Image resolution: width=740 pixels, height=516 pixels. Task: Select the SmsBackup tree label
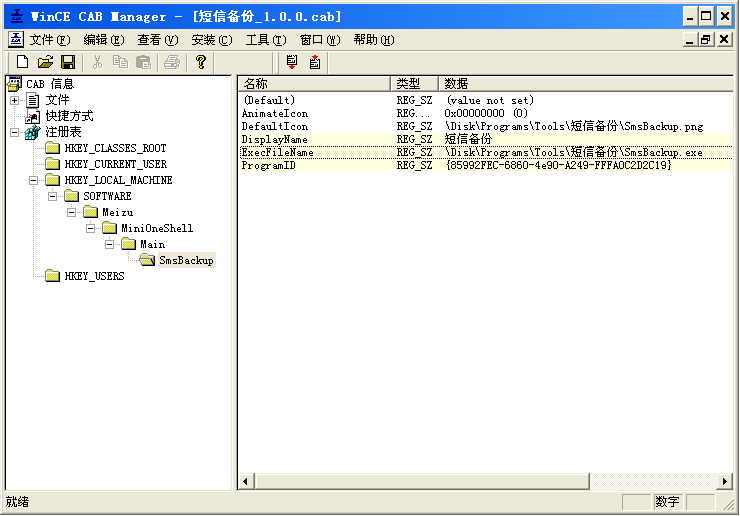click(x=186, y=260)
